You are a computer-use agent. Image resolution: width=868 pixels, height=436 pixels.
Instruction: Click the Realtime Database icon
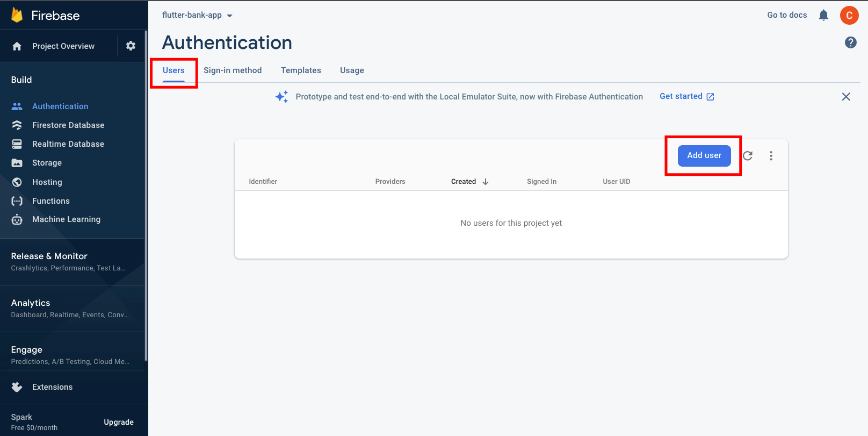coord(17,144)
